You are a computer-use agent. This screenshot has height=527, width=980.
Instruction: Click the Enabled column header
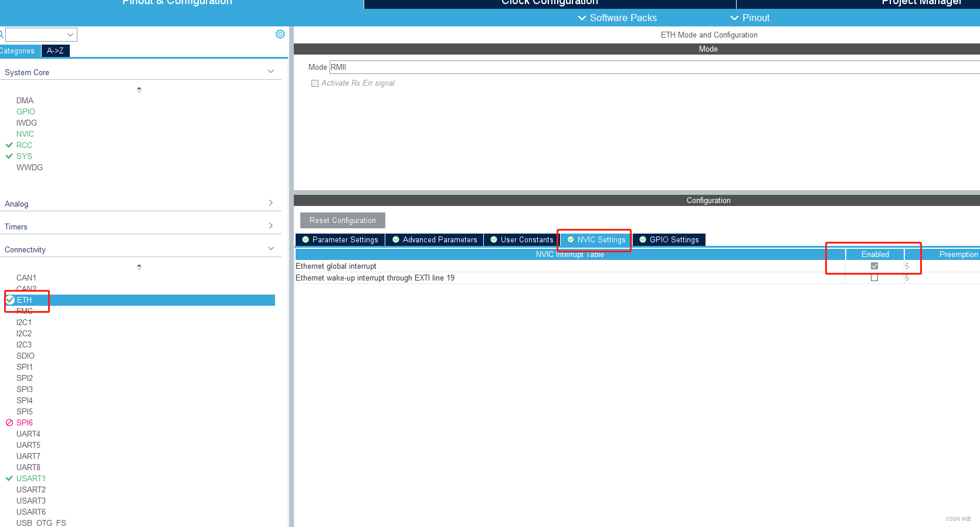(x=875, y=254)
